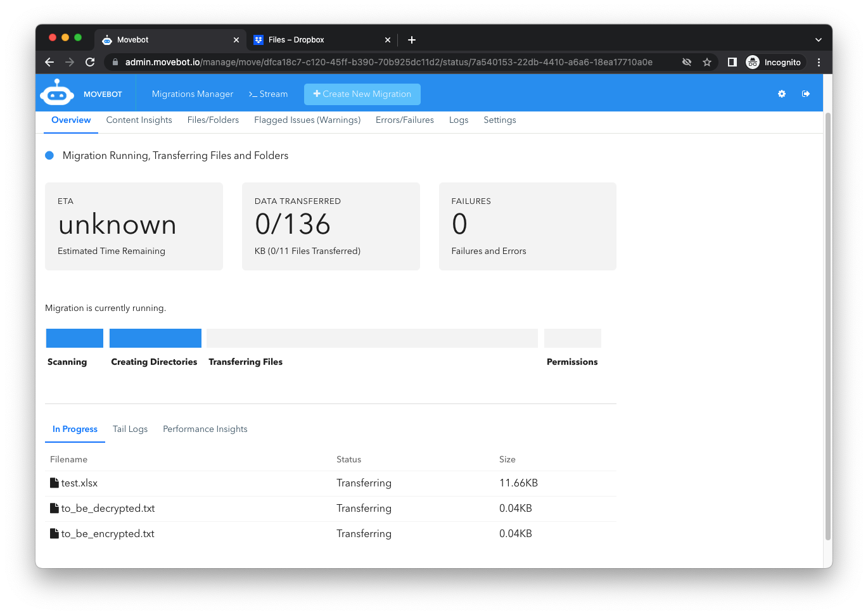The image size is (868, 615).
Task: Select the Tail Logs tab
Action: [130, 429]
